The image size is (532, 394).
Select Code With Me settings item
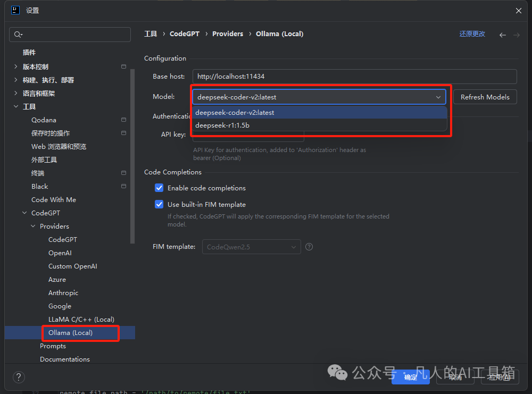click(x=54, y=200)
